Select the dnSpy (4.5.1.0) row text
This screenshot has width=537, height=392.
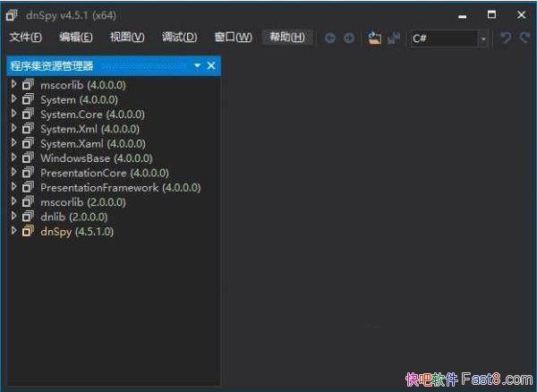tap(77, 232)
